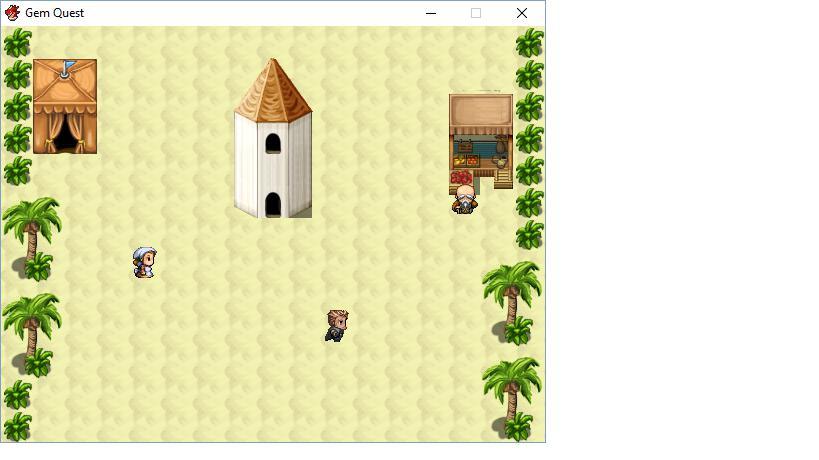The image size is (819, 460).
Task: Click the disabled maximize button
Action: pos(476,13)
